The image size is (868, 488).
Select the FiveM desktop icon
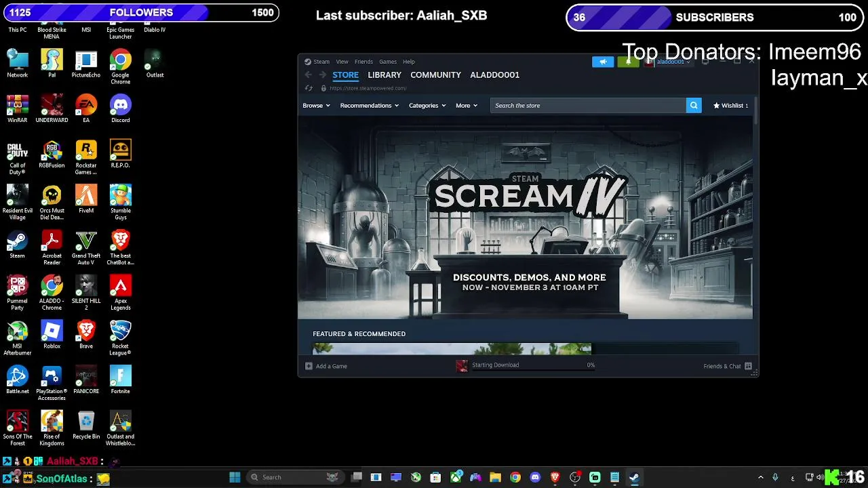click(x=86, y=199)
